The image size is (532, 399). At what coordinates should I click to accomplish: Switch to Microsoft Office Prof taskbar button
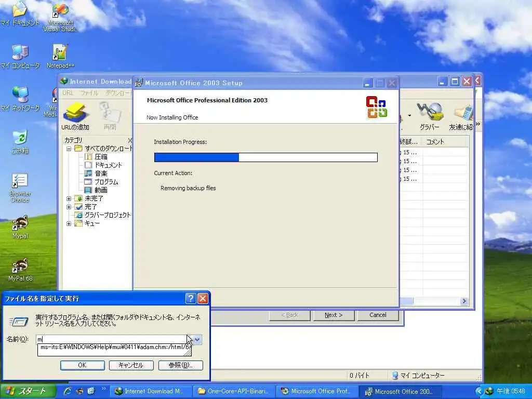click(316, 391)
